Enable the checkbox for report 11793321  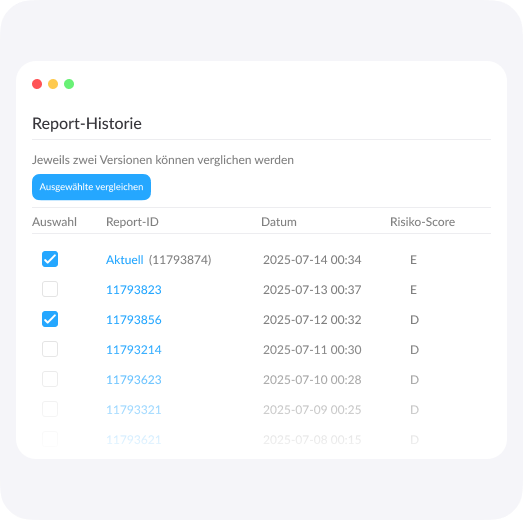(x=50, y=409)
